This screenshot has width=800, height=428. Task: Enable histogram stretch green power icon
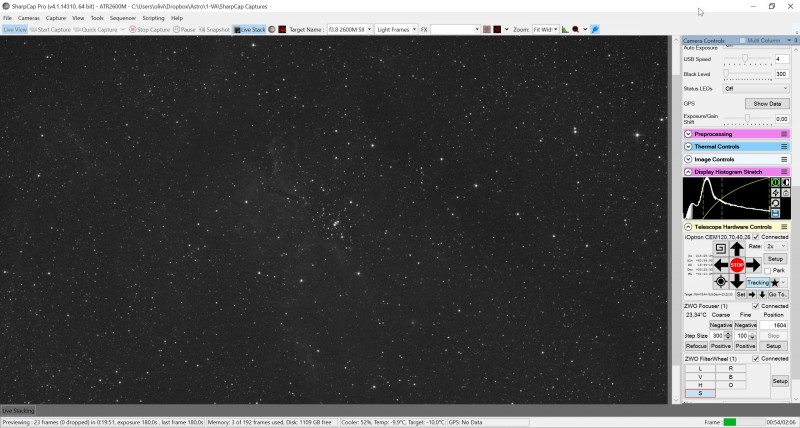(x=776, y=182)
